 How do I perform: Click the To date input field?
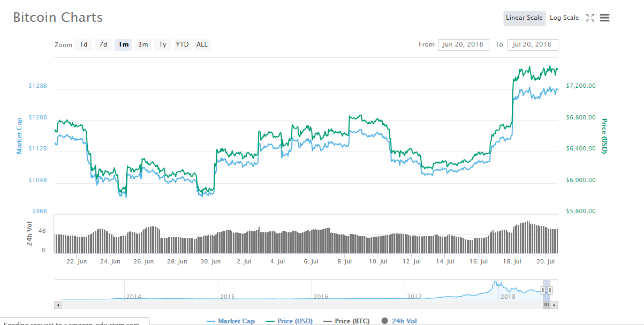tap(533, 44)
